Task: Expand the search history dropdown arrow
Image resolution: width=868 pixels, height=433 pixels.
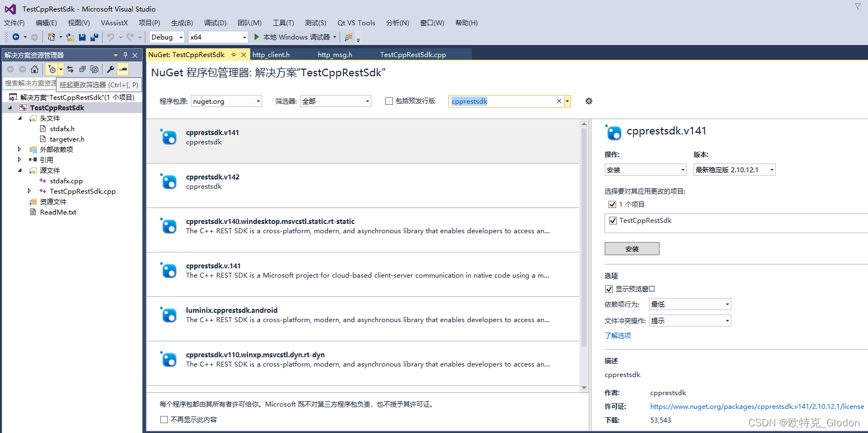Action: [x=567, y=101]
